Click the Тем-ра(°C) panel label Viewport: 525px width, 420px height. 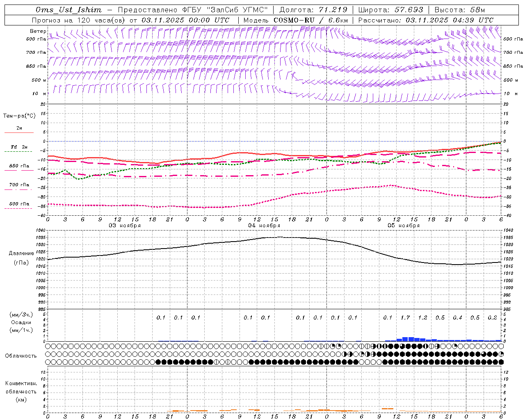(19, 116)
